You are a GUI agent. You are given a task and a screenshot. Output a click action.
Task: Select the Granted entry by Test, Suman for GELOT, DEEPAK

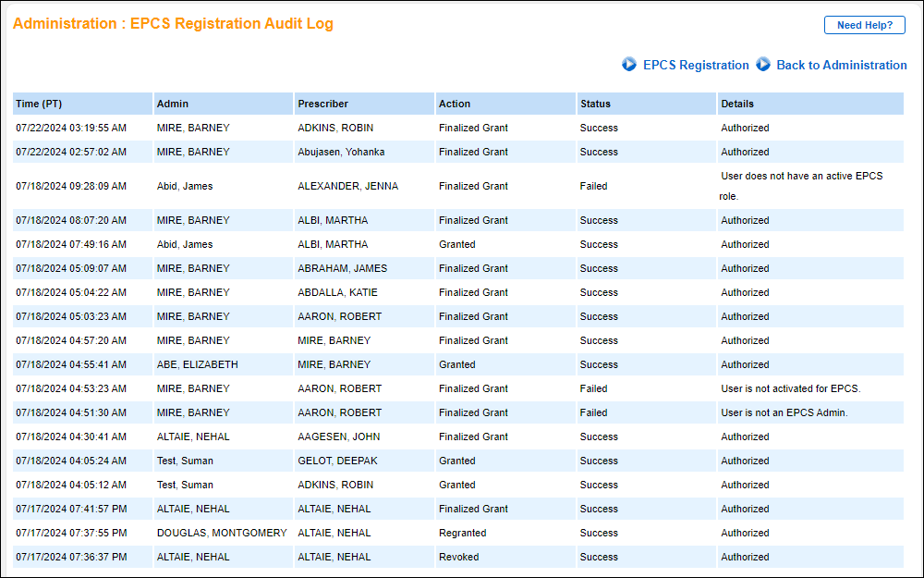coord(370,461)
